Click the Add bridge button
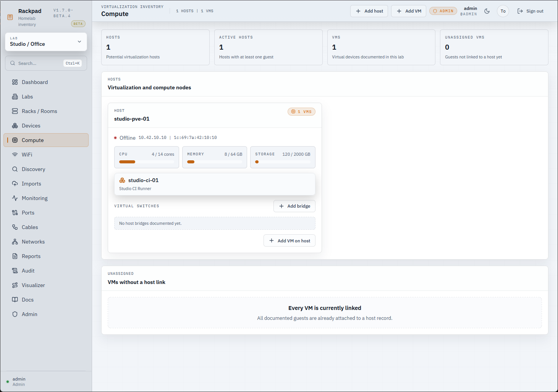Viewport: 558px width, 392px height. pyautogui.click(x=294, y=206)
